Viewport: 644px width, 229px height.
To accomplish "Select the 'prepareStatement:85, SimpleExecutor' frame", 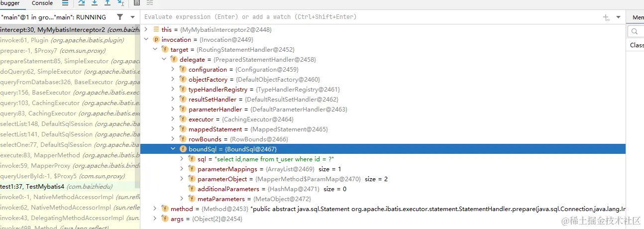I will tap(70, 61).
